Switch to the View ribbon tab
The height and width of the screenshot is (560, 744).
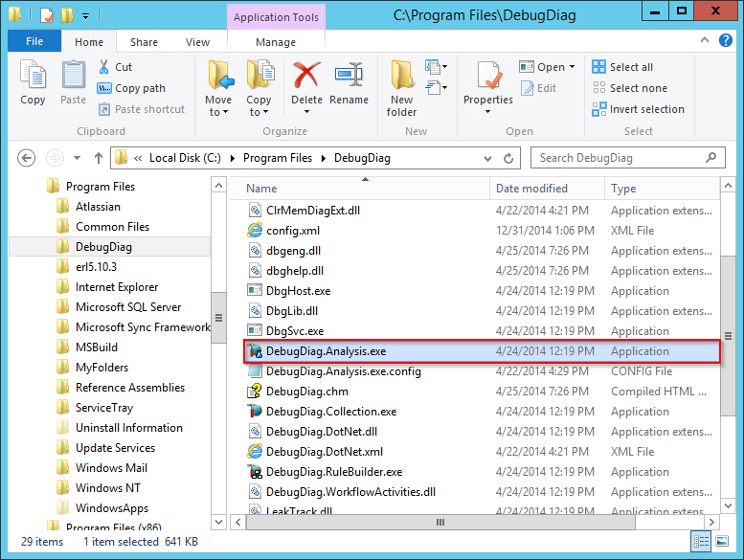[197, 42]
